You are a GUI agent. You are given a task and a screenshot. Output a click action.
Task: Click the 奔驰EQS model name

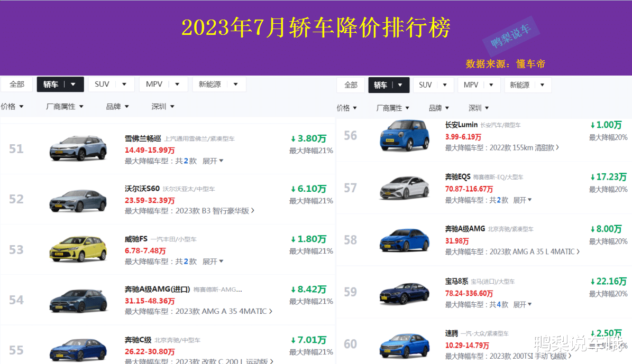tap(457, 177)
